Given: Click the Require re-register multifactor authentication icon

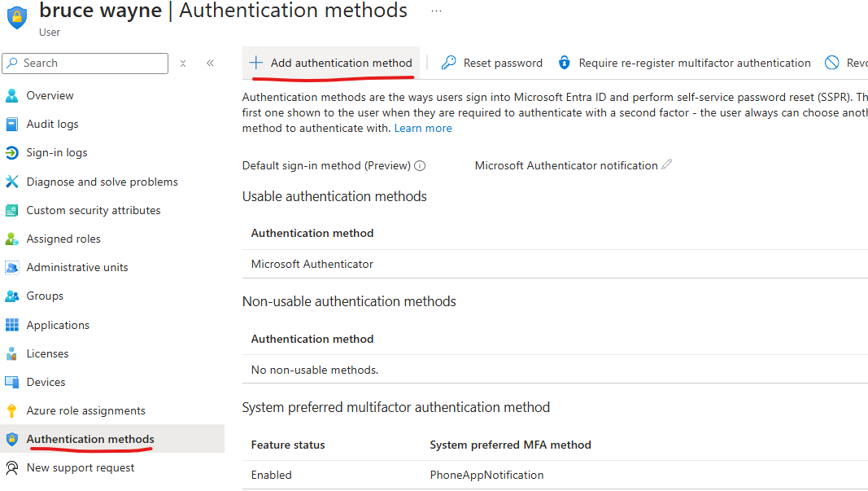Looking at the screenshot, I should coord(564,63).
